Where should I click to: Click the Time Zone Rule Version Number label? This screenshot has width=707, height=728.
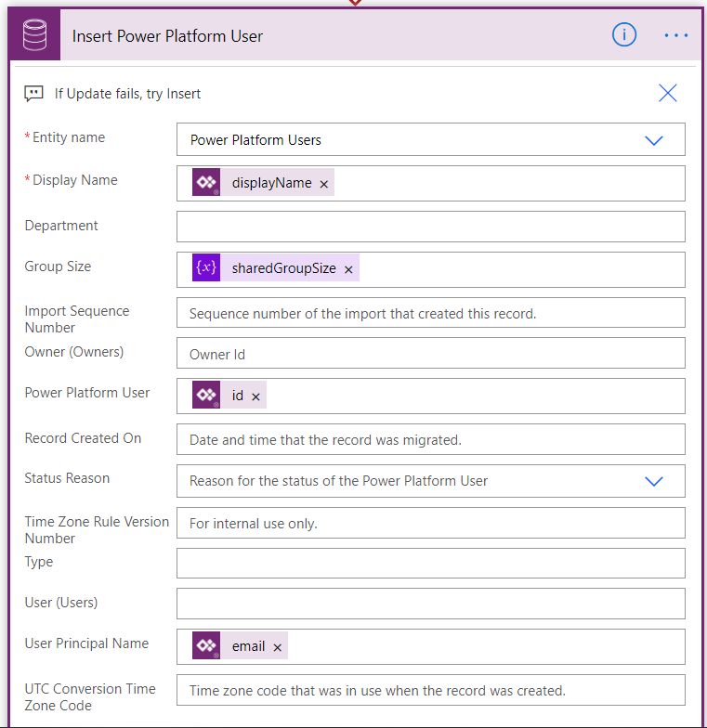[x=97, y=530]
